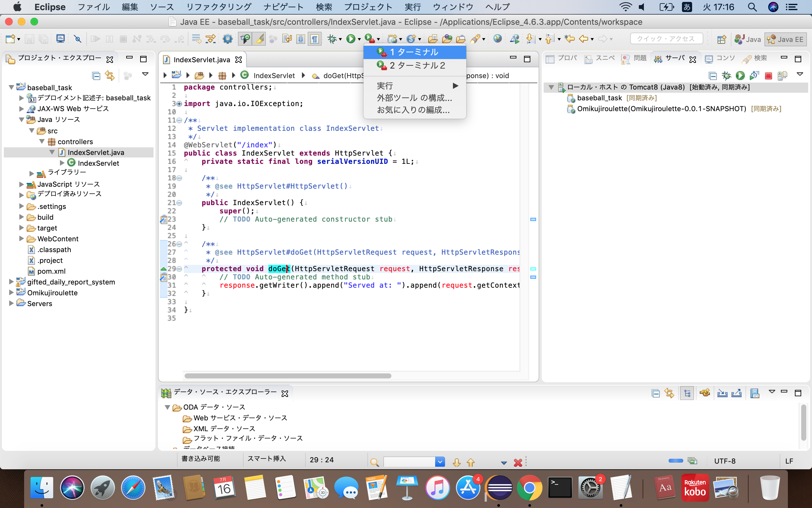This screenshot has width=812, height=508.
Task: Collapse All in Data Source Explorer
Action: tap(655, 393)
